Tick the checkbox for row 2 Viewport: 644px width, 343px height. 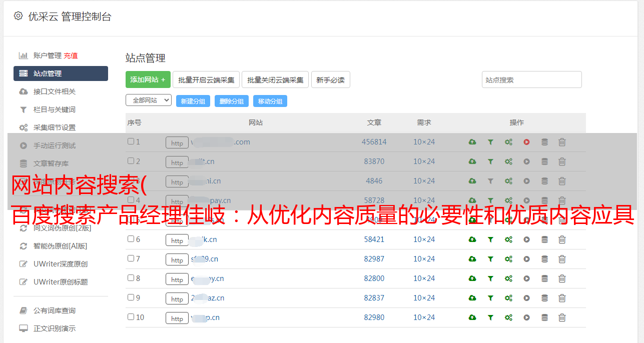pyautogui.click(x=131, y=161)
